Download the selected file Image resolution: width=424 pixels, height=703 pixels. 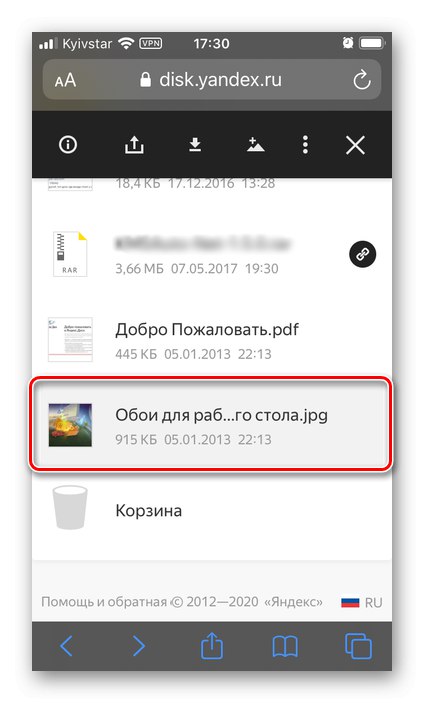click(x=195, y=145)
